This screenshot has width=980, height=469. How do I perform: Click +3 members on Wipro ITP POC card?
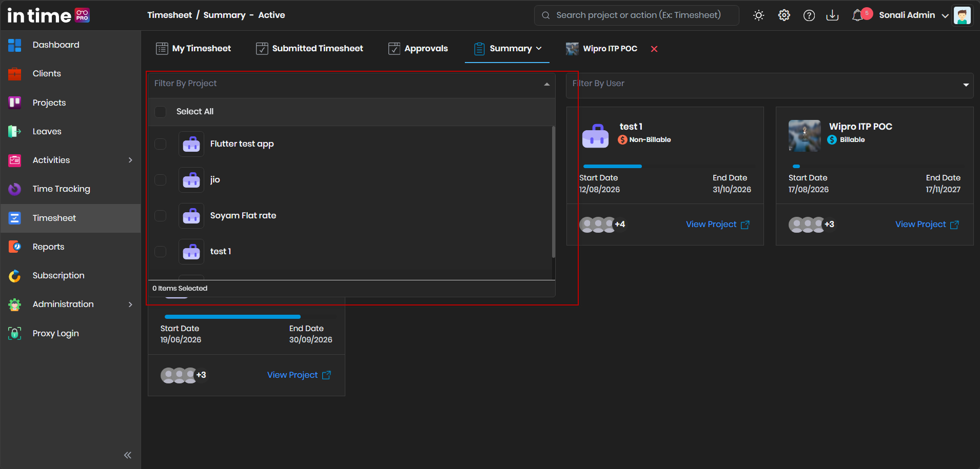[x=829, y=225]
